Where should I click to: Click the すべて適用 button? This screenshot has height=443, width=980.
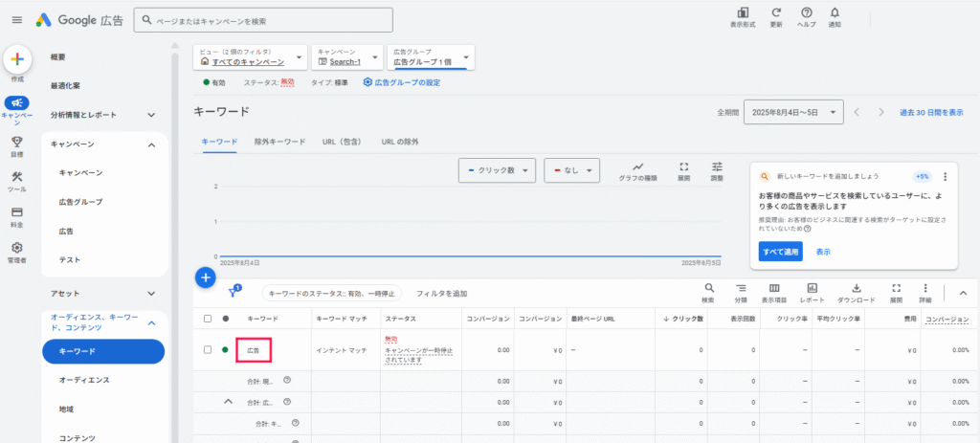point(781,252)
